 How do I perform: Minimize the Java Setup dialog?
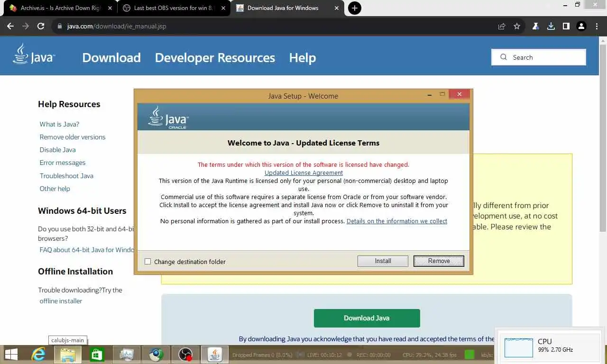430,95
